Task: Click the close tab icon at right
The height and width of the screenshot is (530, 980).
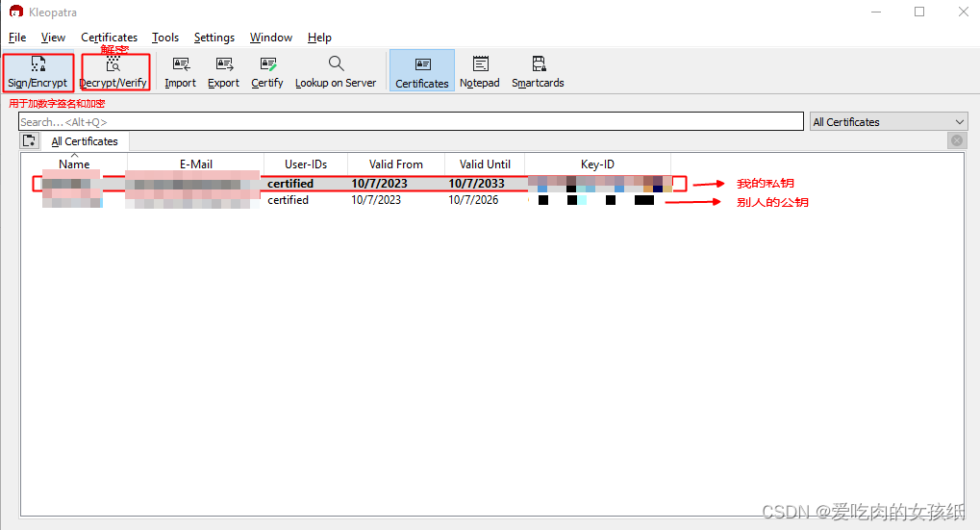Action: click(x=957, y=140)
